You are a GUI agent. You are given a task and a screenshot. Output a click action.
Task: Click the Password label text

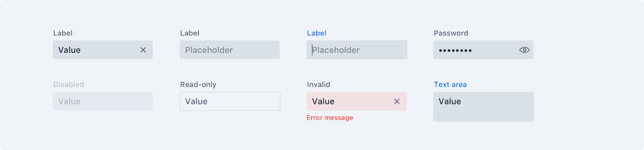451,33
